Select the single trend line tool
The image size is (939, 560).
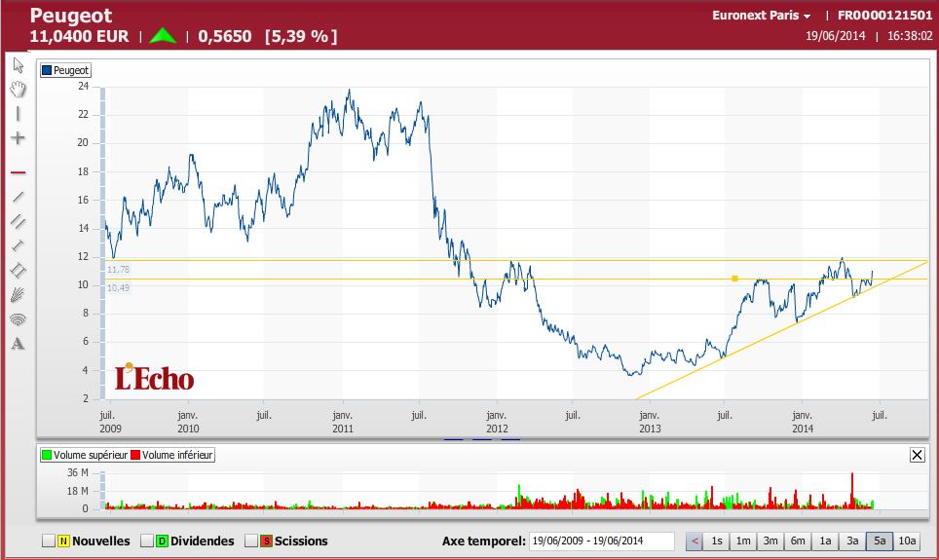18,197
